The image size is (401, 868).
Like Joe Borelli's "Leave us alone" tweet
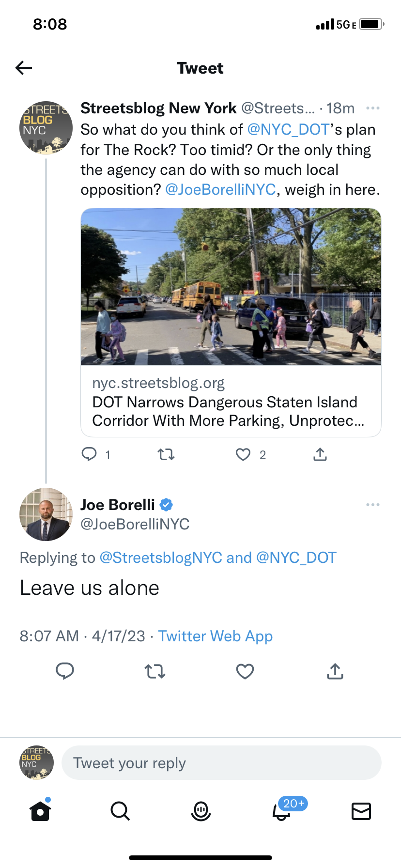pyautogui.click(x=245, y=671)
